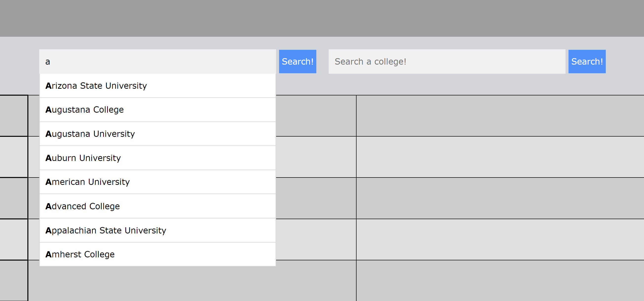Viewport: 644px width, 301px height.
Task: Click the wide rightmost cell in second table row
Action: pyautogui.click(x=500, y=157)
